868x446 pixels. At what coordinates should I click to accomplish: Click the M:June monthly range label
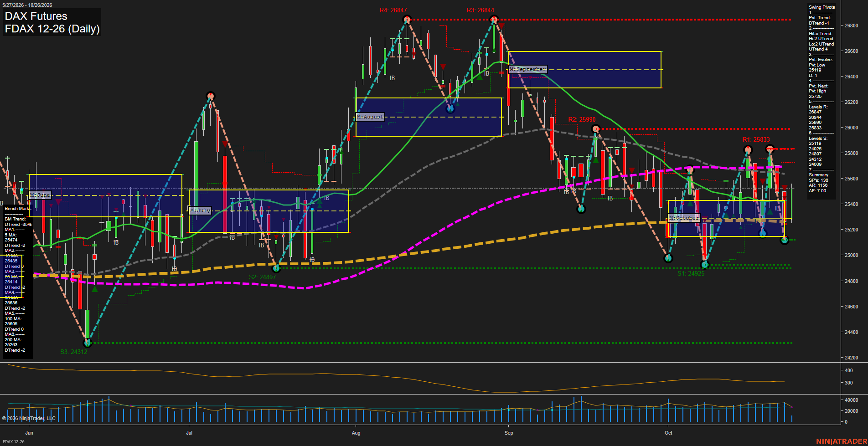tap(40, 195)
